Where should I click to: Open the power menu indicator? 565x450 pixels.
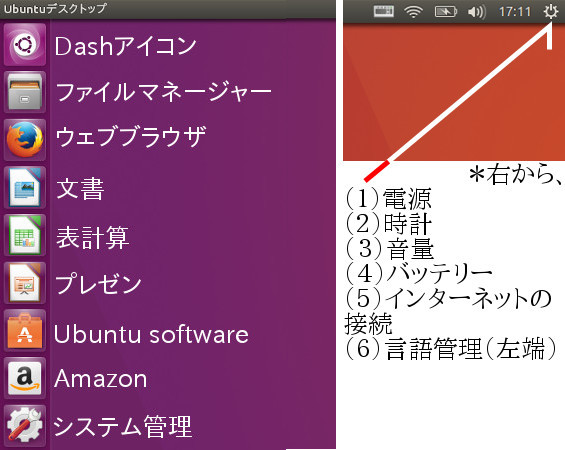551,12
